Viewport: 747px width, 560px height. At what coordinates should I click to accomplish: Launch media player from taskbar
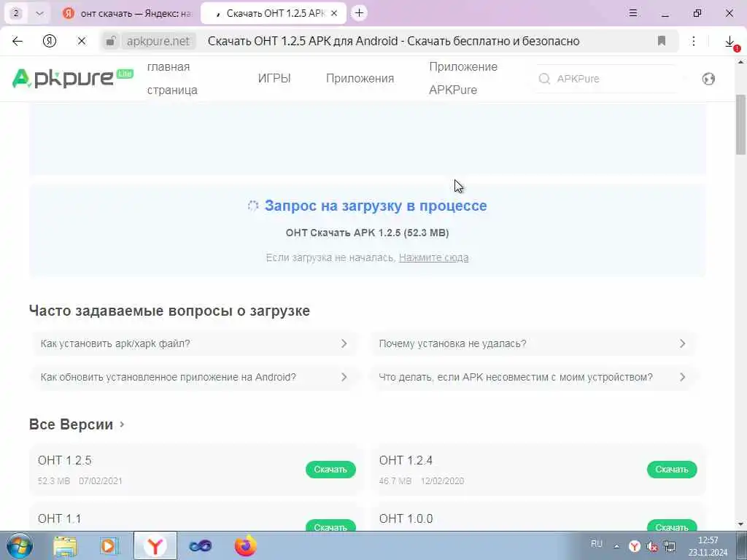(109, 546)
